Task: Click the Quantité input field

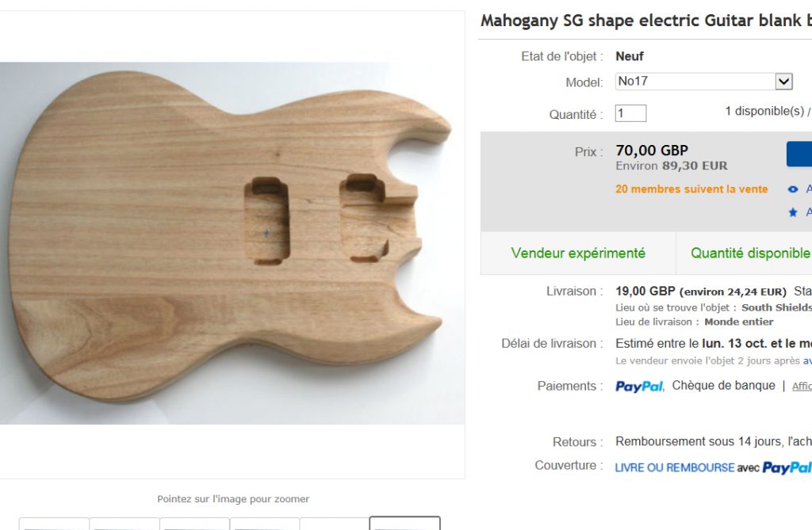Action: tap(630, 113)
